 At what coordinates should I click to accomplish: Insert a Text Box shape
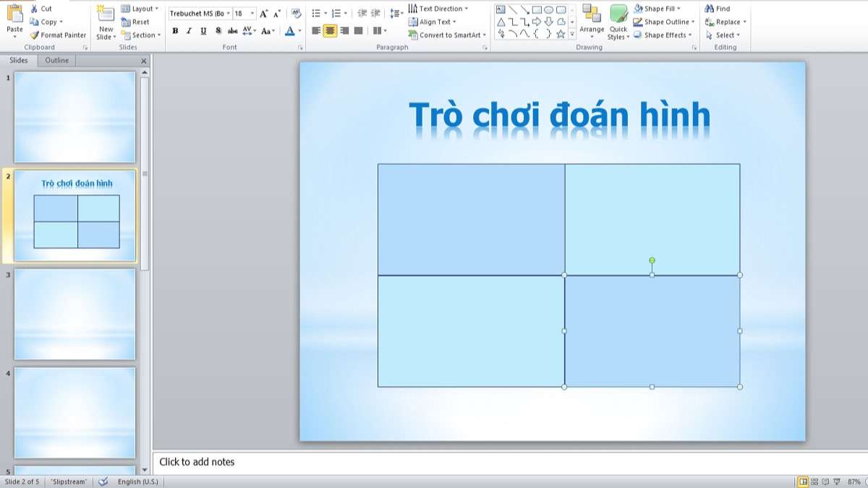pos(501,9)
